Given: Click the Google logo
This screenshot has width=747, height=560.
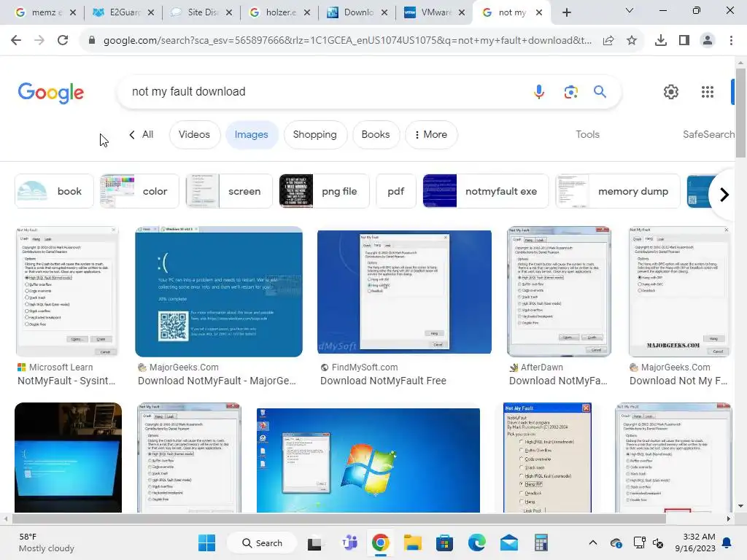Looking at the screenshot, I should 51,93.
